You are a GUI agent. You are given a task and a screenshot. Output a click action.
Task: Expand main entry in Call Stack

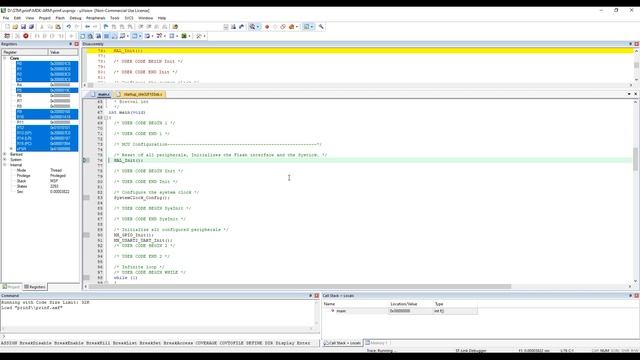point(333,311)
